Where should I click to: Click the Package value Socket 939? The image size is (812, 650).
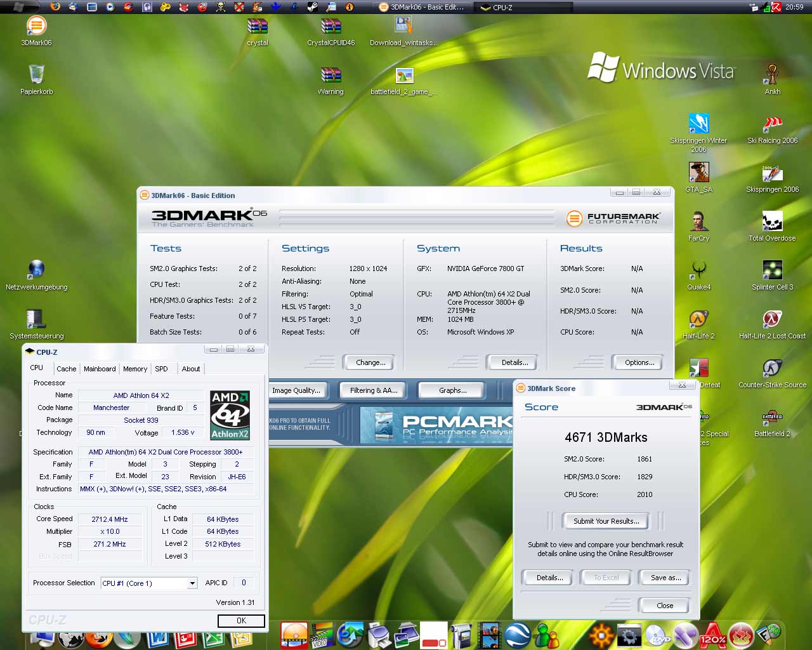pyautogui.click(x=141, y=420)
